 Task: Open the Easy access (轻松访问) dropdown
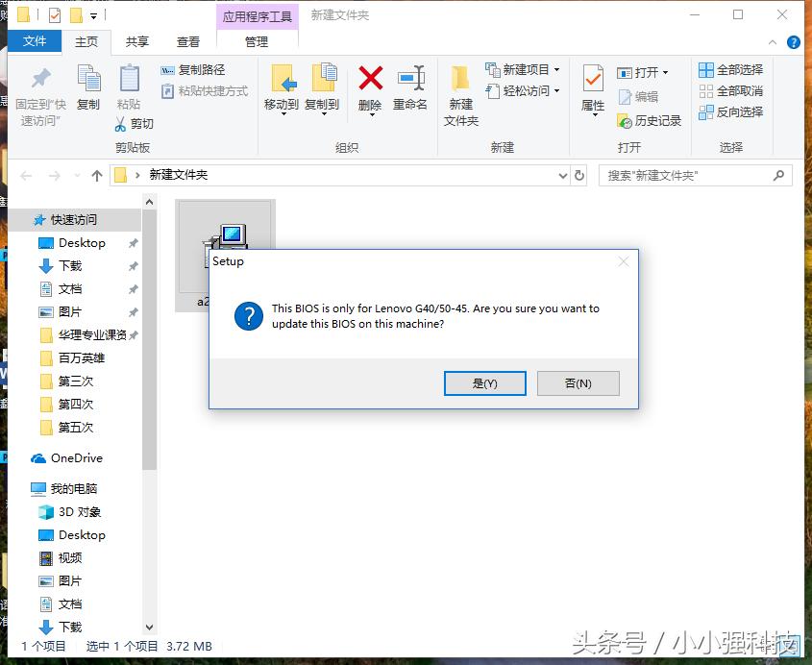coord(522,91)
